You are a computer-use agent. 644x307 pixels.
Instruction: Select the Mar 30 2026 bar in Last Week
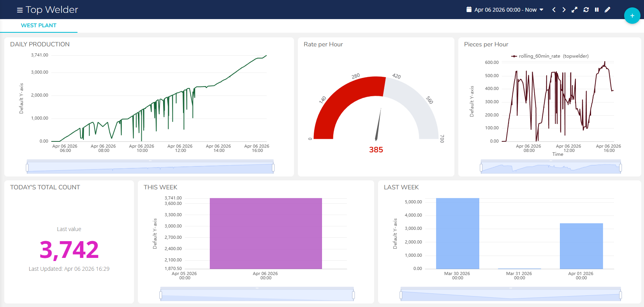pyautogui.click(x=457, y=233)
